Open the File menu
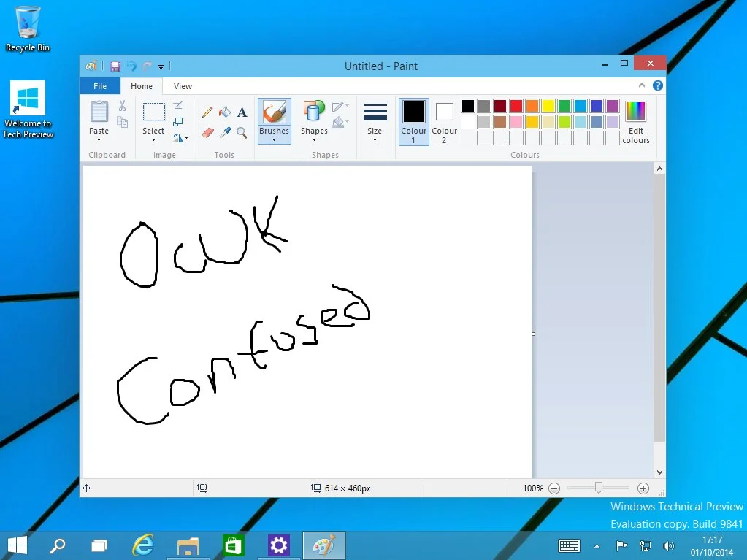747x560 pixels. click(x=100, y=86)
